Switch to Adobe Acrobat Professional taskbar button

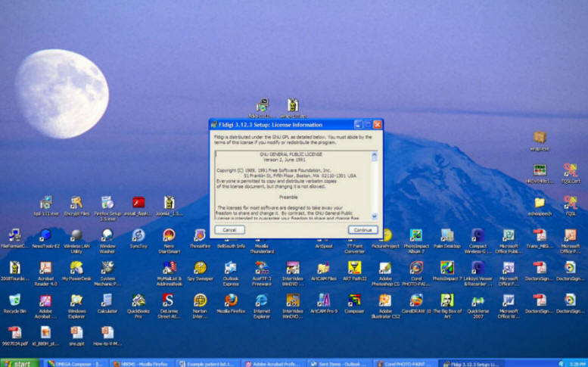point(273,363)
